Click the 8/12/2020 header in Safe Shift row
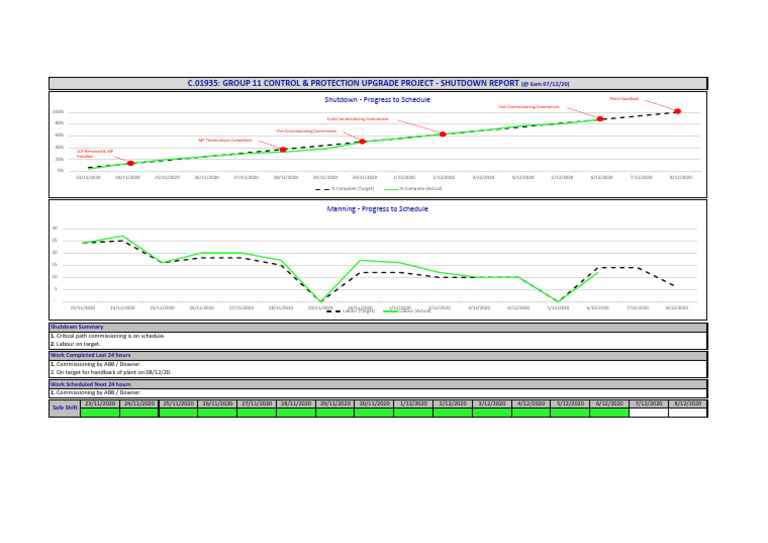The image size is (768, 543). tap(688, 404)
